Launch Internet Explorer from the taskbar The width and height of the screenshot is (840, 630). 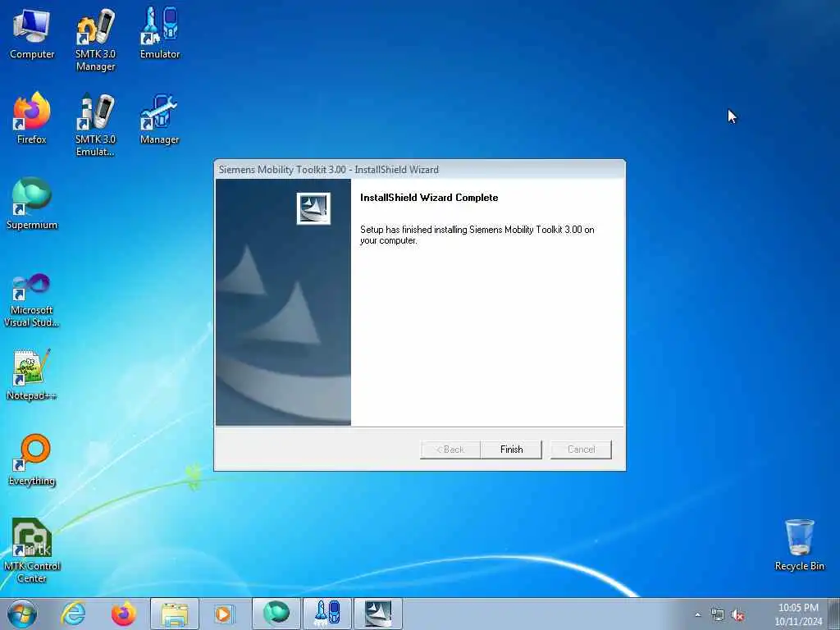pyautogui.click(x=73, y=614)
